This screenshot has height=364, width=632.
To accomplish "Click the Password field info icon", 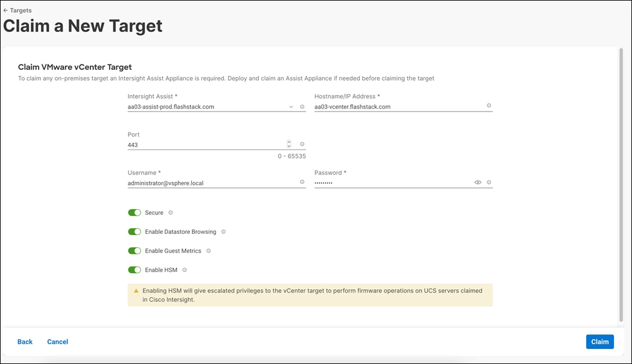I will pos(489,182).
